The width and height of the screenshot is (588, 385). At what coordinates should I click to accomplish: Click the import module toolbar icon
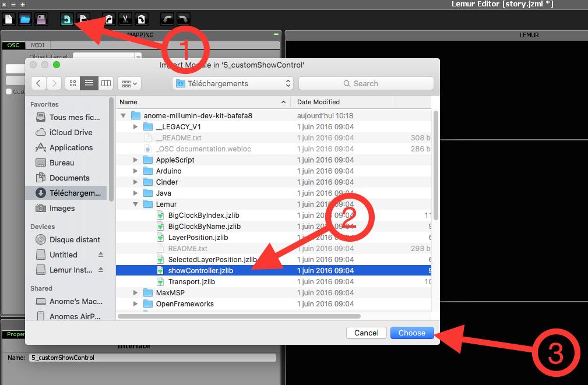67,19
